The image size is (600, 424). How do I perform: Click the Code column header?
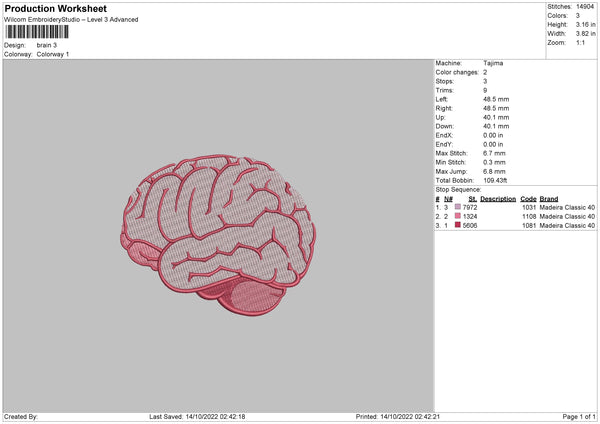pos(528,198)
